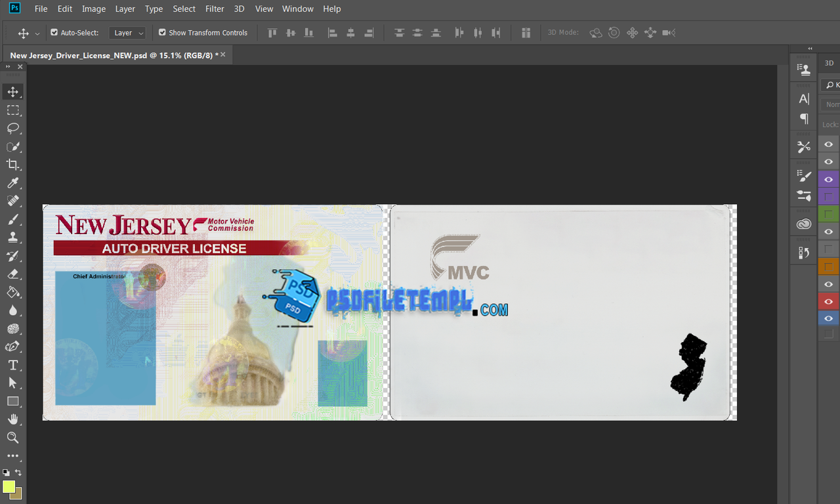Expand the collapsed panel dock arrows
This screenshot has height=504, width=840.
(810, 49)
